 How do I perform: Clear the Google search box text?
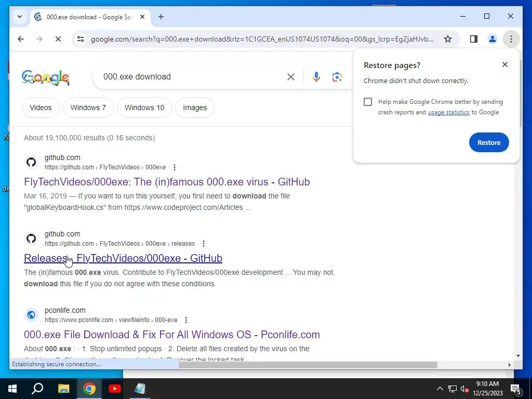(x=291, y=77)
